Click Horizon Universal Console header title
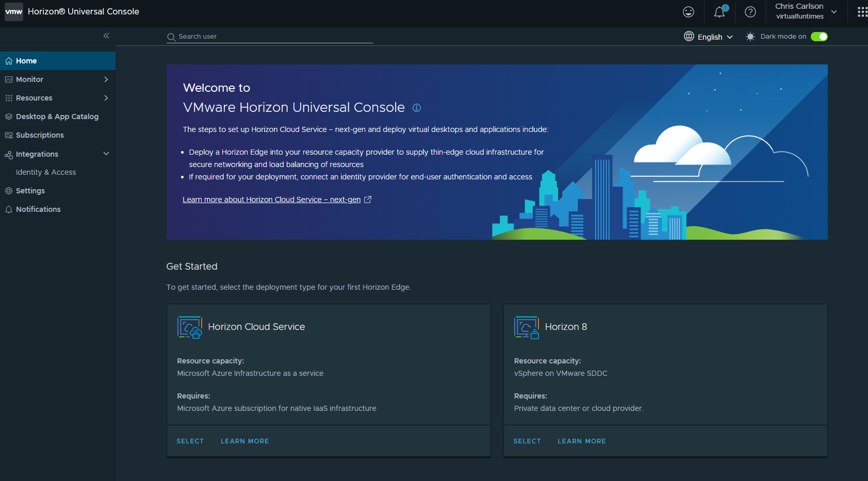The width and height of the screenshot is (868, 481). 84,11
